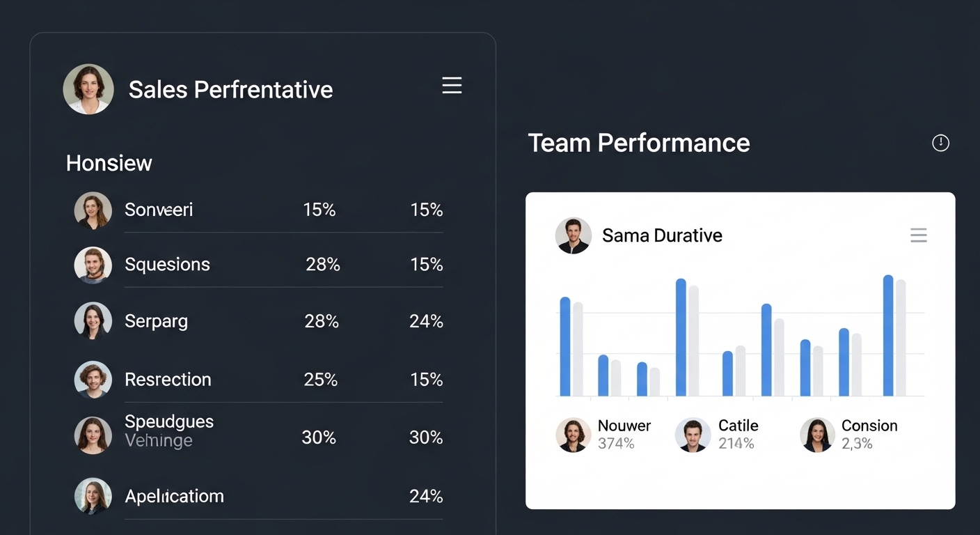Image resolution: width=980 pixels, height=535 pixels.
Task: Select the Apelicatiom row
Action: point(258,496)
